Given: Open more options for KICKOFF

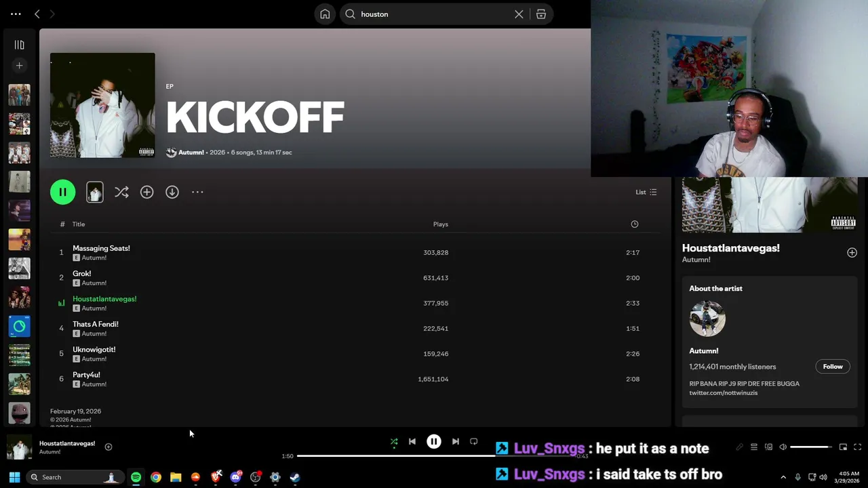Looking at the screenshot, I should coord(197,192).
